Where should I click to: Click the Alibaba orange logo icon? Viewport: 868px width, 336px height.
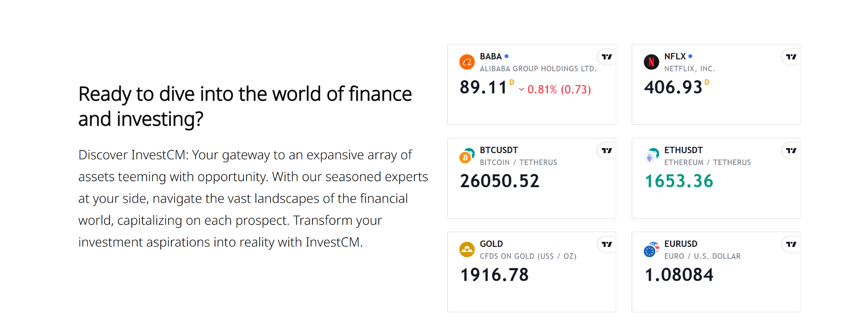coord(467,62)
